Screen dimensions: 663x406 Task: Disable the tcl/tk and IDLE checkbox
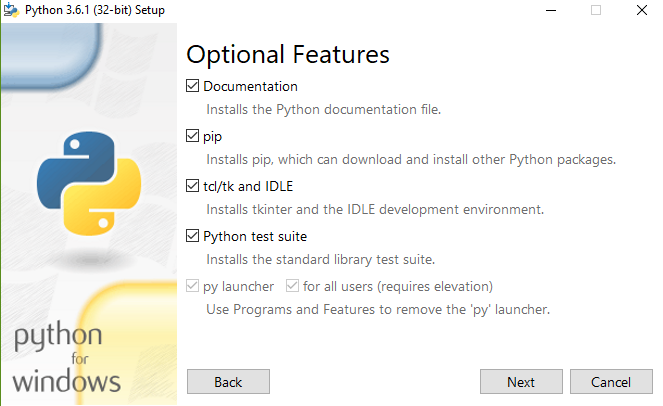[x=193, y=187]
